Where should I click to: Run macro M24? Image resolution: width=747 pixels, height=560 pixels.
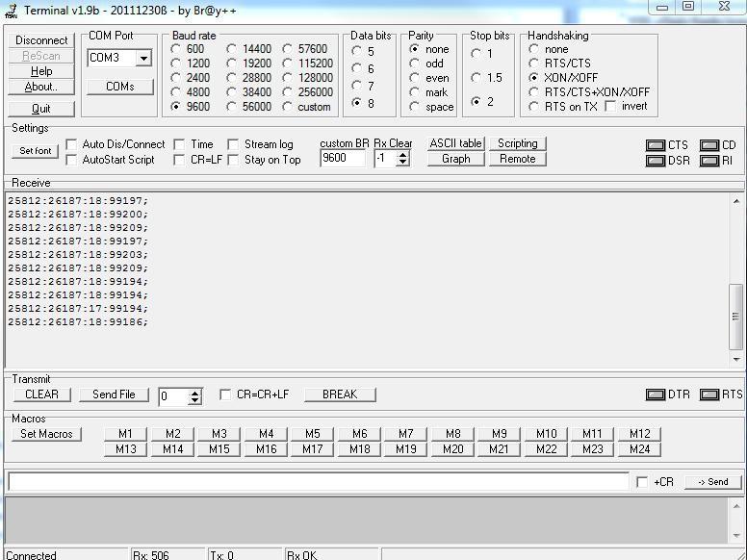(x=640, y=449)
